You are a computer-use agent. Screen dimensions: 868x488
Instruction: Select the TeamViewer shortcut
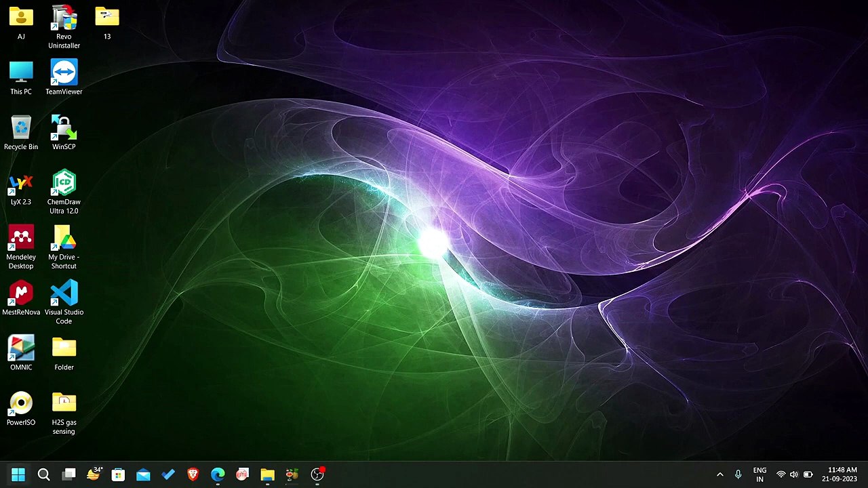(x=64, y=78)
